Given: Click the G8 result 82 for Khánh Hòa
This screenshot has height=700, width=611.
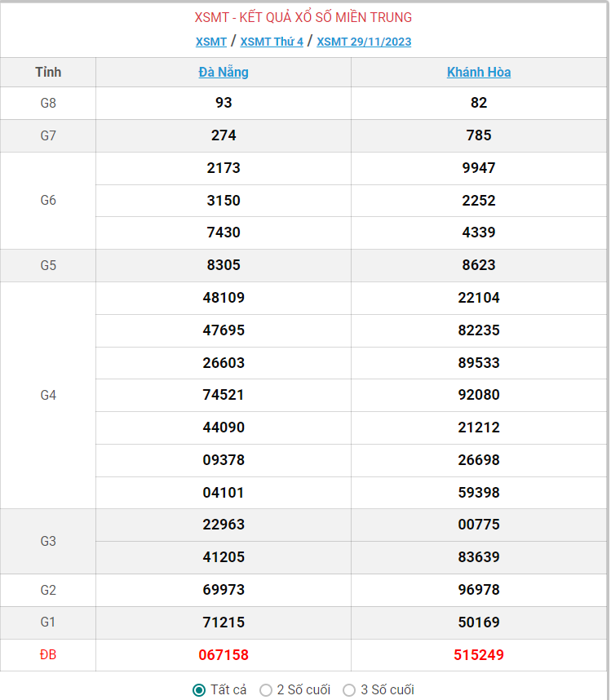Looking at the screenshot, I should pyautogui.click(x=479, y=103).
